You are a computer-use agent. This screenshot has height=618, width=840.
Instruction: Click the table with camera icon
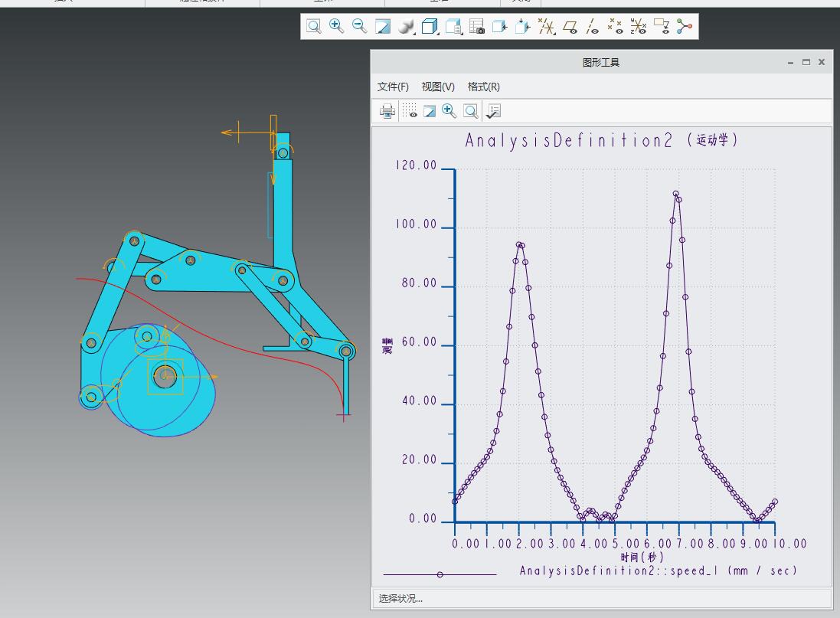(476, 26)
